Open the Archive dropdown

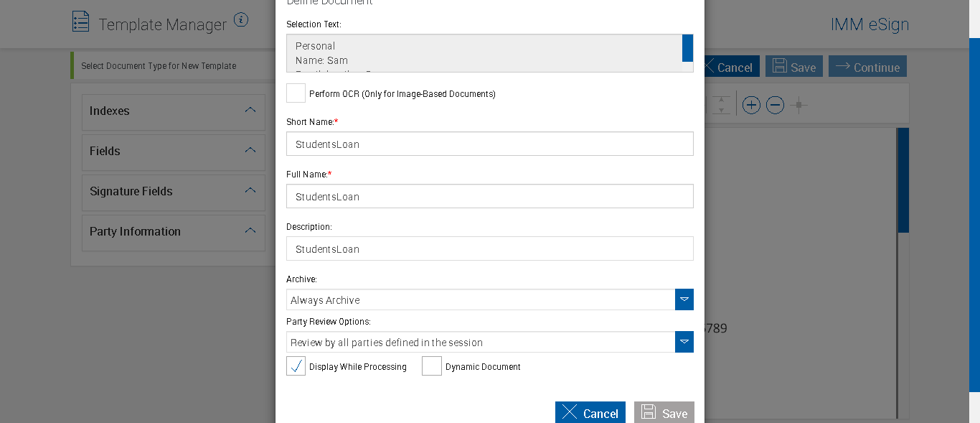pyautogui.click(x=684, y=299)
